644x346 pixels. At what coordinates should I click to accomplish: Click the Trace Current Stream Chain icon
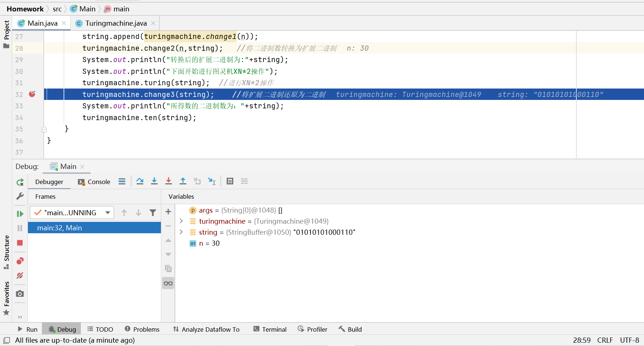[x=244, y=181]
